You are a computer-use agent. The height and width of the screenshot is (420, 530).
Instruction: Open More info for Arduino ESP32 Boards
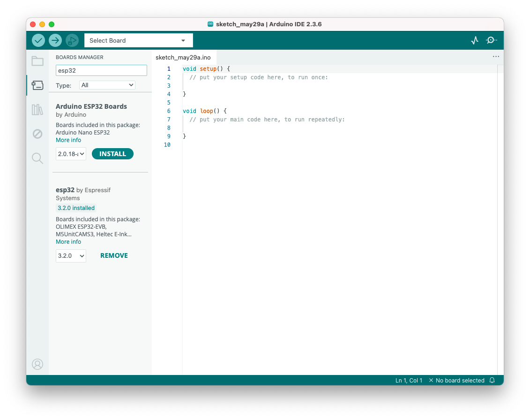coord(68,140)
